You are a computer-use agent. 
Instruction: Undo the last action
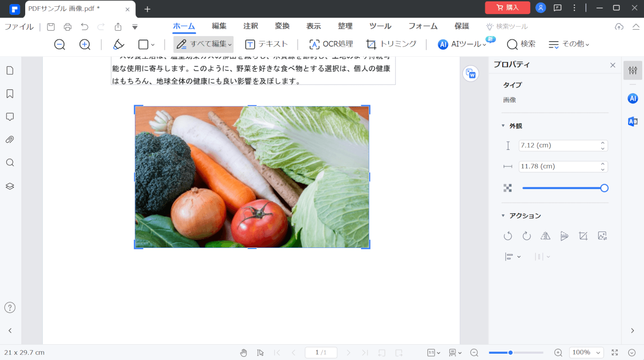pyautogui.click(x=85, y=27)
